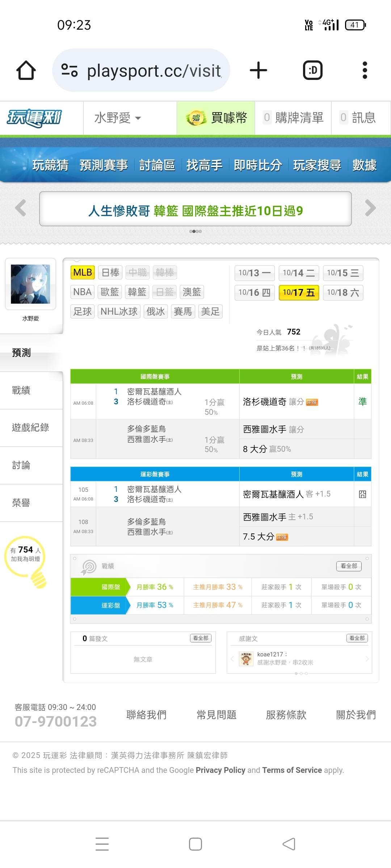Screen dimensions: 391x868
Task: Open the 水野愛 profile avatar thumbnail
Action: click(x=30, y=284)
